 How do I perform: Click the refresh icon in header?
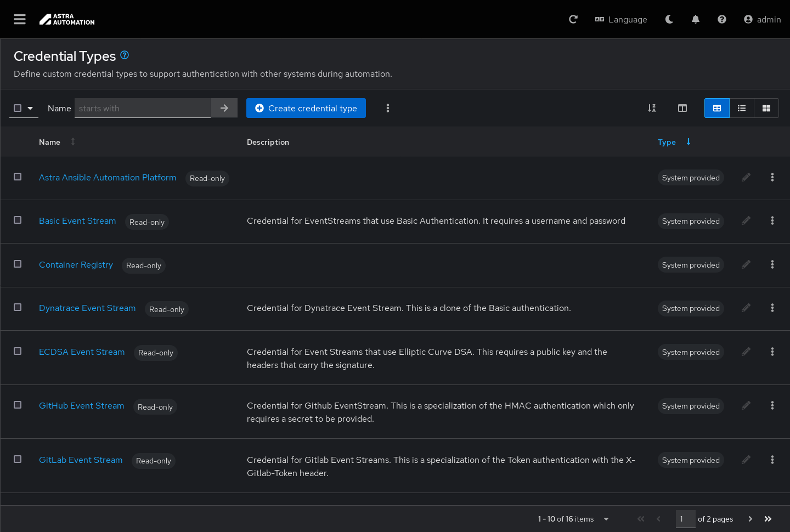pyautogui.click(x=573, y=19)
